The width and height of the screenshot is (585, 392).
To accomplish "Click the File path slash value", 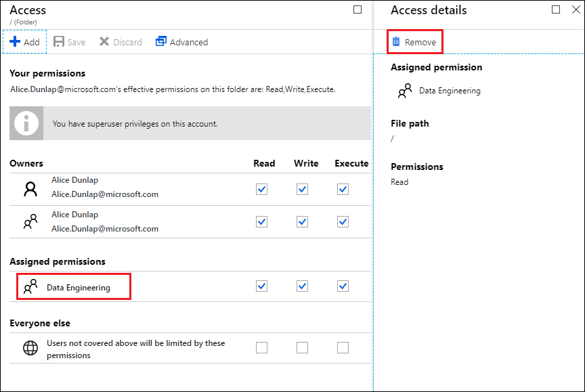I will 392,139.
